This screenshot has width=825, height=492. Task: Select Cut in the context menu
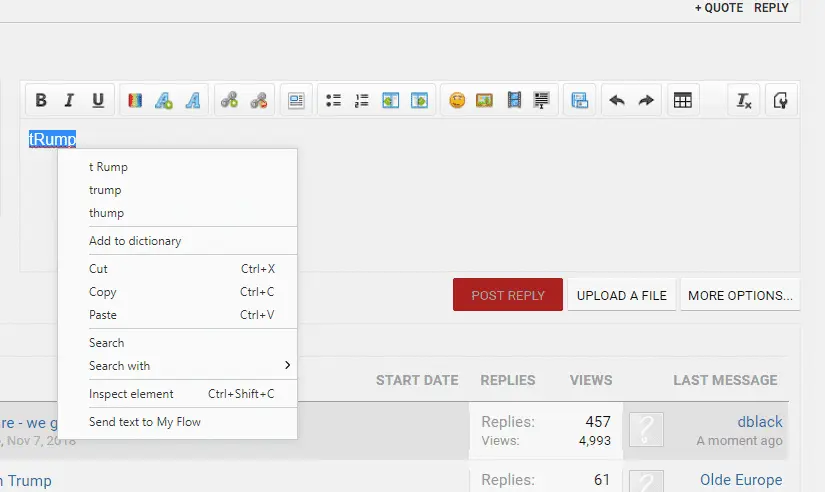pos(177,269)
